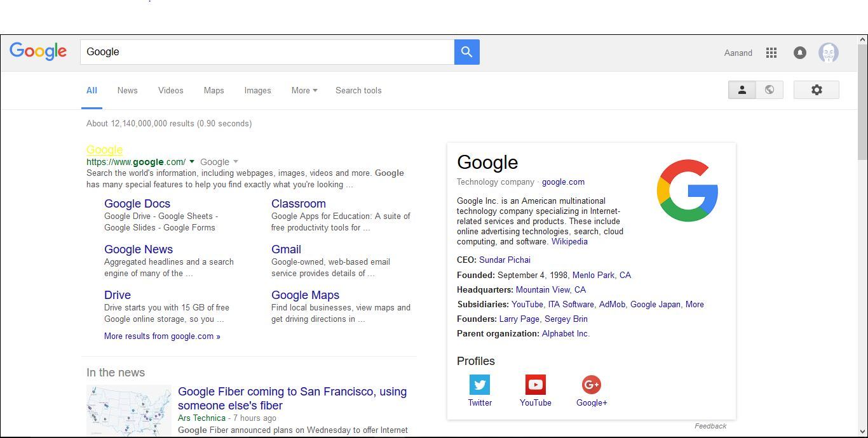Open google.com link in knowledge panel
The image size is (868, 438).
pos(563,182)
